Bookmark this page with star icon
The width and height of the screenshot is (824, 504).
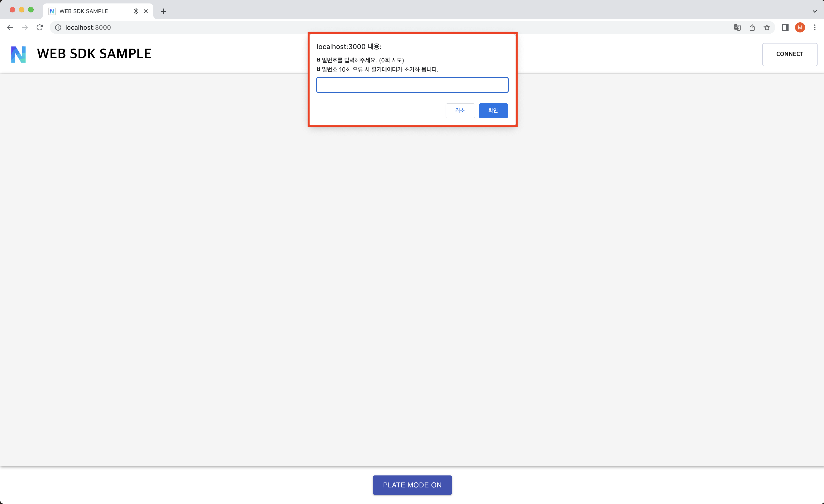pos(767,27)
